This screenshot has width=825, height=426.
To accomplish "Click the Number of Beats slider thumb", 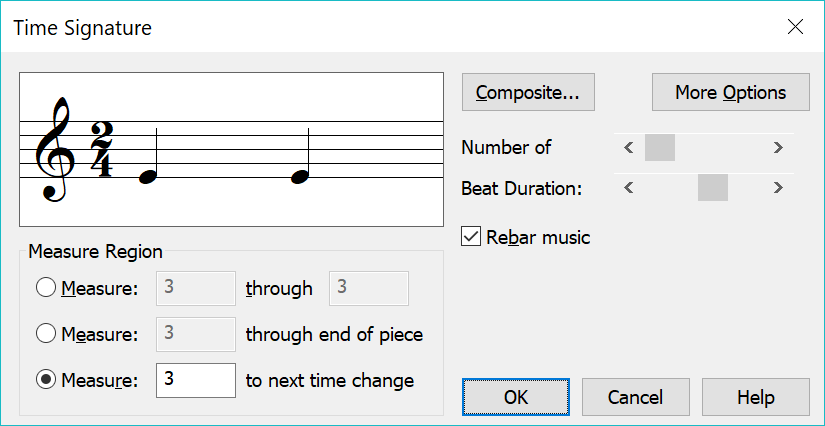I will (660, 148).
